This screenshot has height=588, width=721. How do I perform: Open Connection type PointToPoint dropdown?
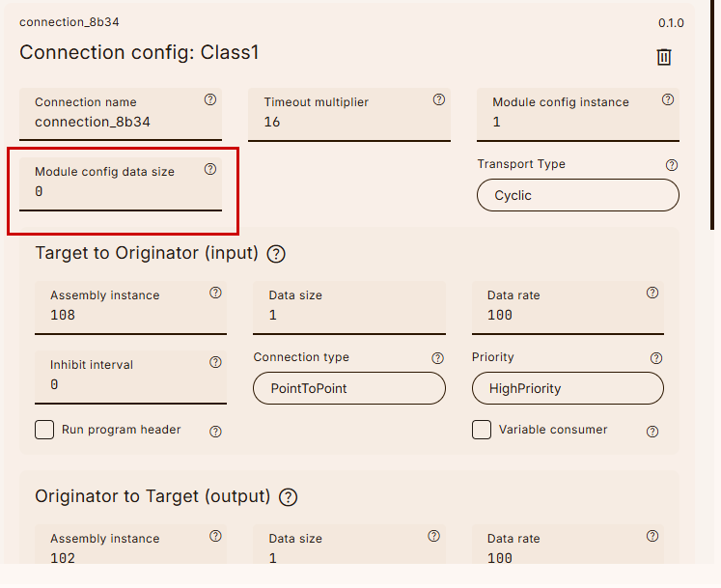tap(349, 388)
